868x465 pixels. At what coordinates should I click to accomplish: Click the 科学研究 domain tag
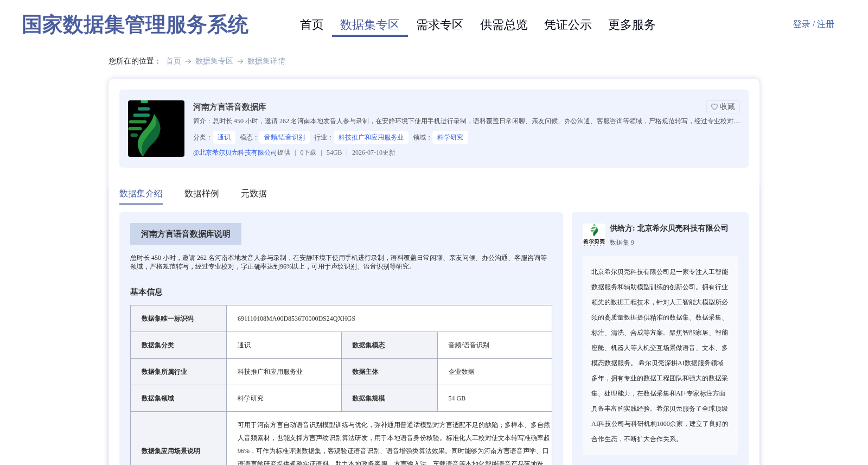point(450,137)
